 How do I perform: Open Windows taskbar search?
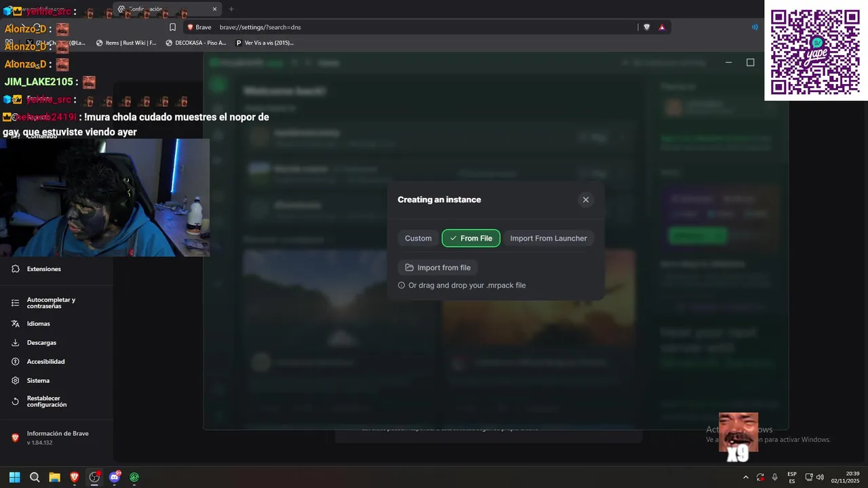tap(35, 477)
